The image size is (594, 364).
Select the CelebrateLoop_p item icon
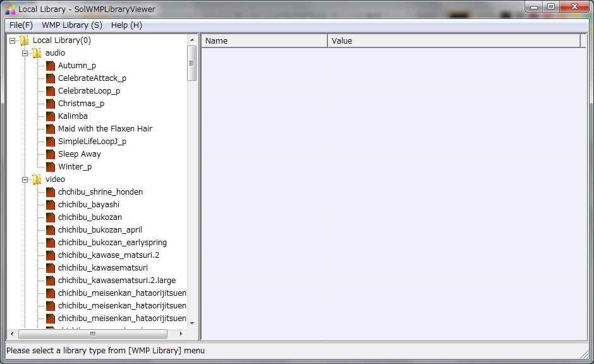click(51, 91)
